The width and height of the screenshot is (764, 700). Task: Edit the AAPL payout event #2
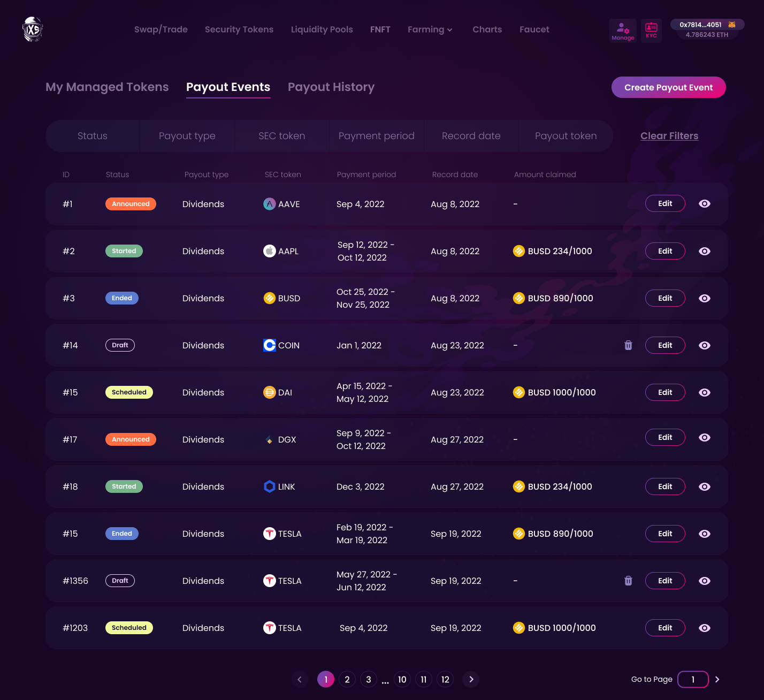tap(665, 251)
